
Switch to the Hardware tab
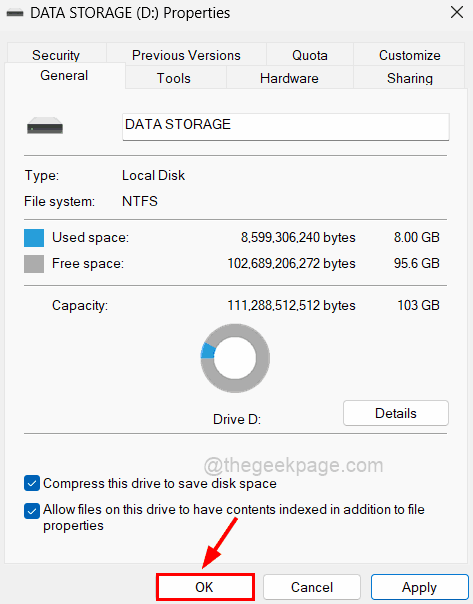[289, 78]
